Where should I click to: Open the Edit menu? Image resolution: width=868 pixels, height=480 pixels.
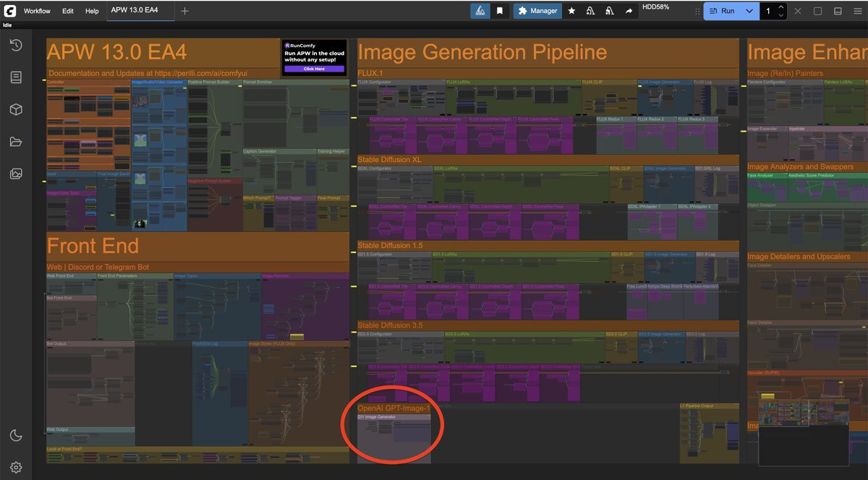click(x=68, y=11)
